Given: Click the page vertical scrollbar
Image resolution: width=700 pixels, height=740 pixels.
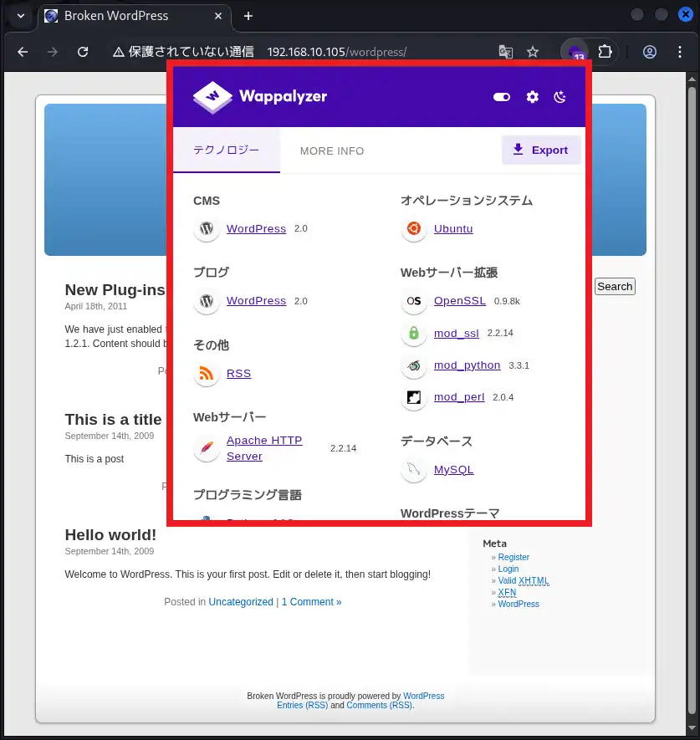Looking at the screenshot, I should pos(691,334).
